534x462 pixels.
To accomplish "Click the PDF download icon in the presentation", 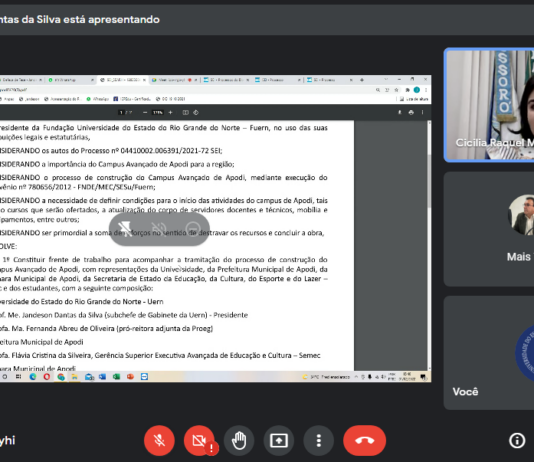I will 400,112.
